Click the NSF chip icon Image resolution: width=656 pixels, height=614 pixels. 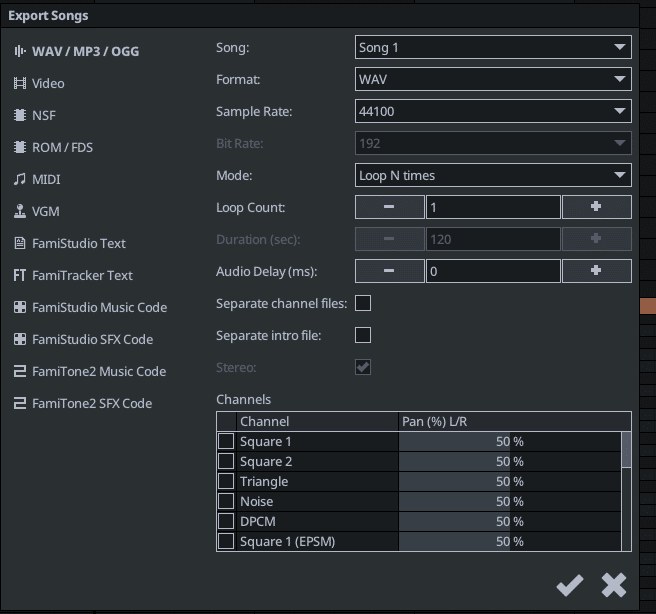[x=20, y=115]
